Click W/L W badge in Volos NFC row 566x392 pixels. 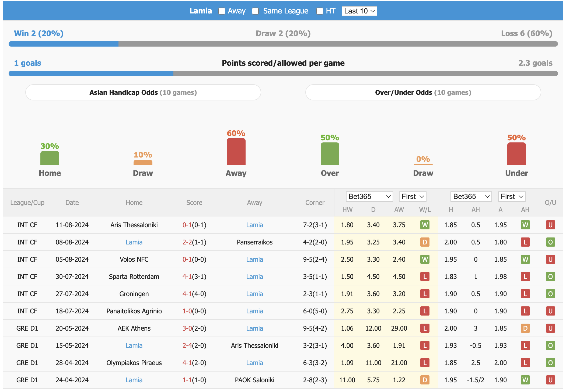(425, 259)
